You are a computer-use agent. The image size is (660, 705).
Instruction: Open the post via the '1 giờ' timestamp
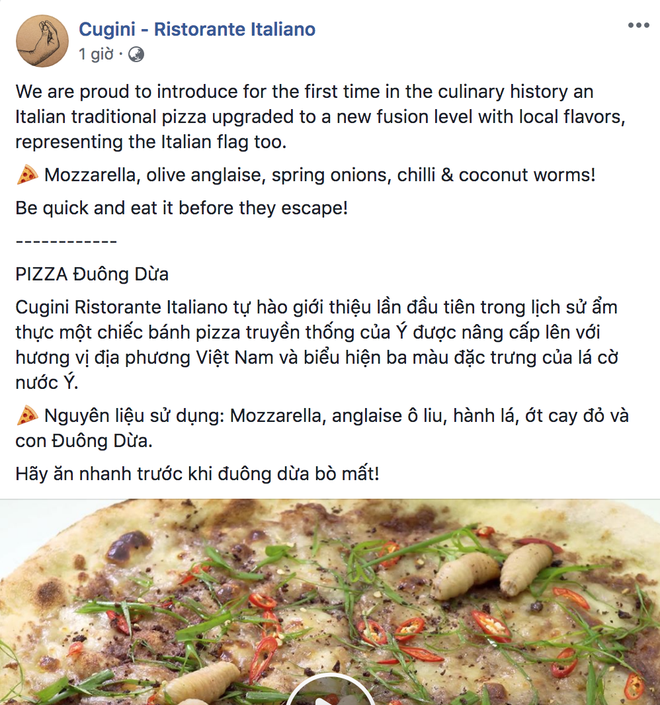coord(96,54)
